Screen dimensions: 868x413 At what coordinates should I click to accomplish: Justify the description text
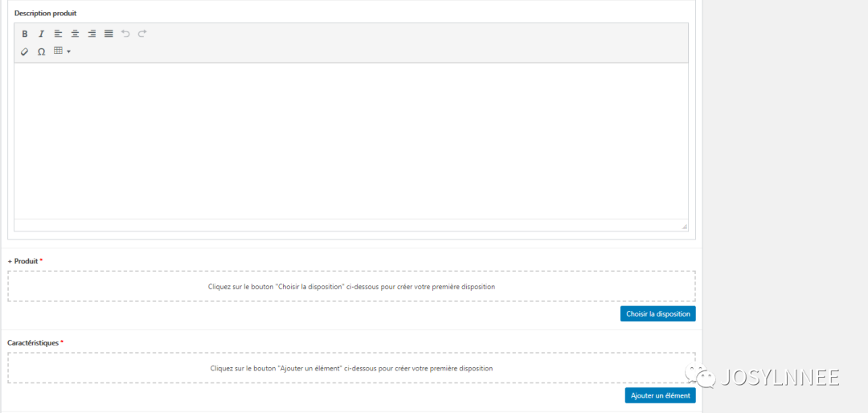click(108, 34)
